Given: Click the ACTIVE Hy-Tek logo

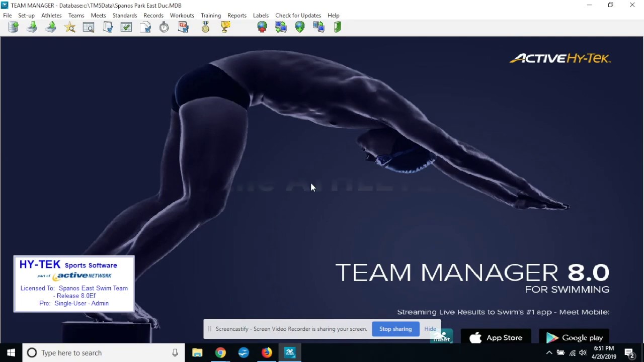Looking at the screenshot, I should click(560, 58).
